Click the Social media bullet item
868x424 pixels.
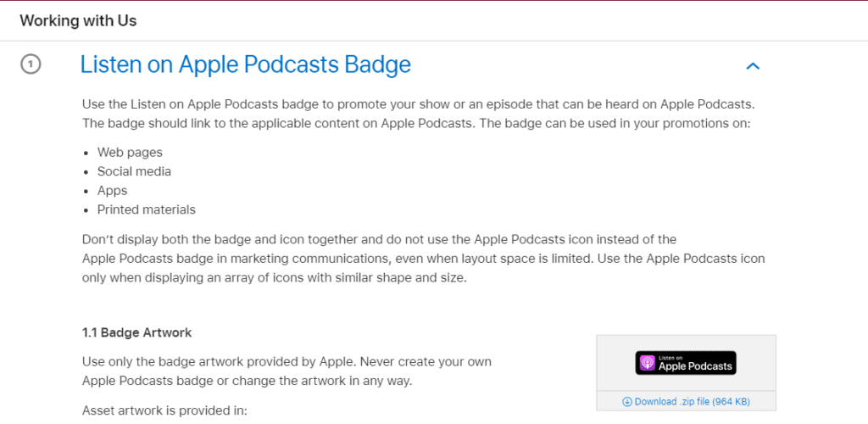coord(134,171)
